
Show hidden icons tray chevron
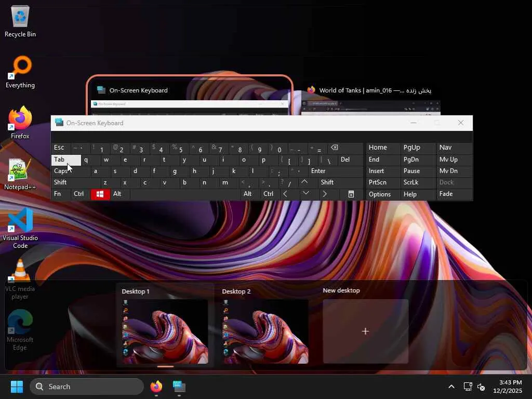(x=451, y=387)
